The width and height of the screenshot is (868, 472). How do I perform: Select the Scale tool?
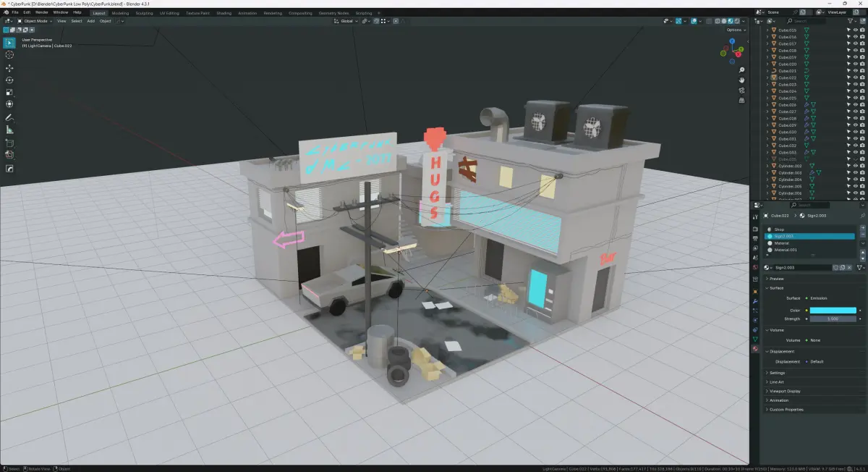pos(9,93)
